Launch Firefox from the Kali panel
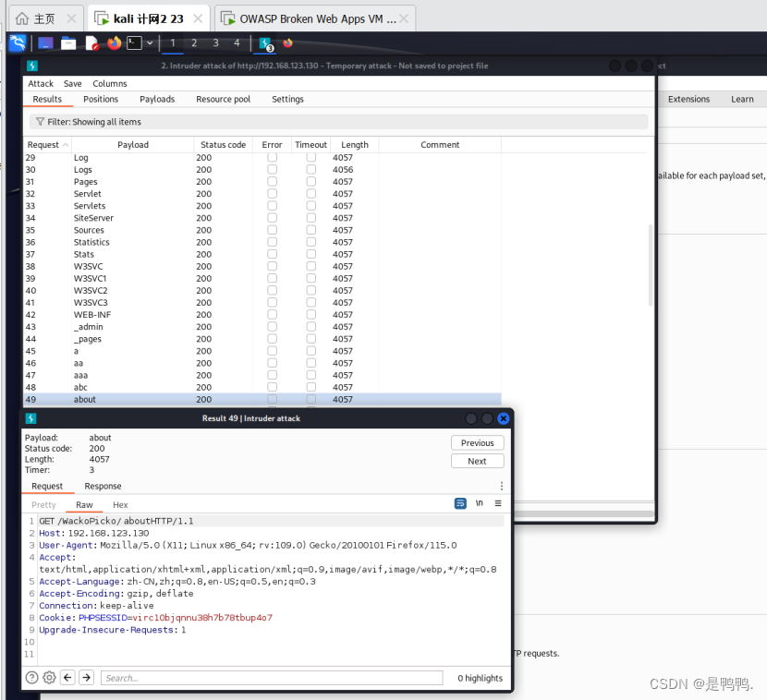Viewport: 767px width, 700px height. point(114,43)
